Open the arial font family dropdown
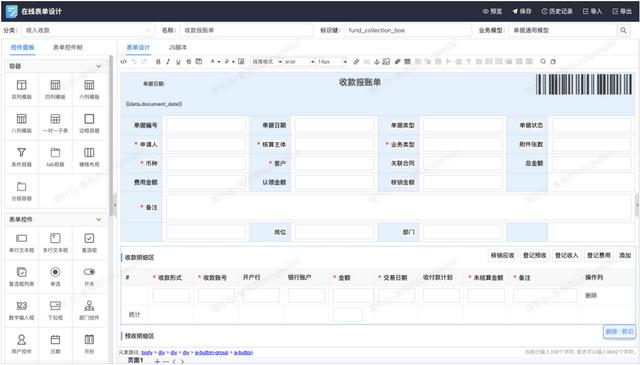This screenshot has height=365, width=640. coord(300,62)
